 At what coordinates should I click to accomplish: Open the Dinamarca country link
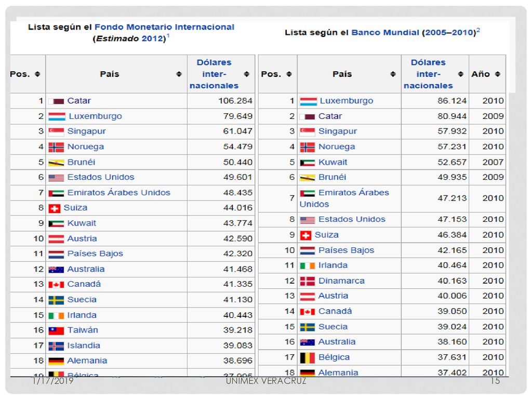coord(341,281)
